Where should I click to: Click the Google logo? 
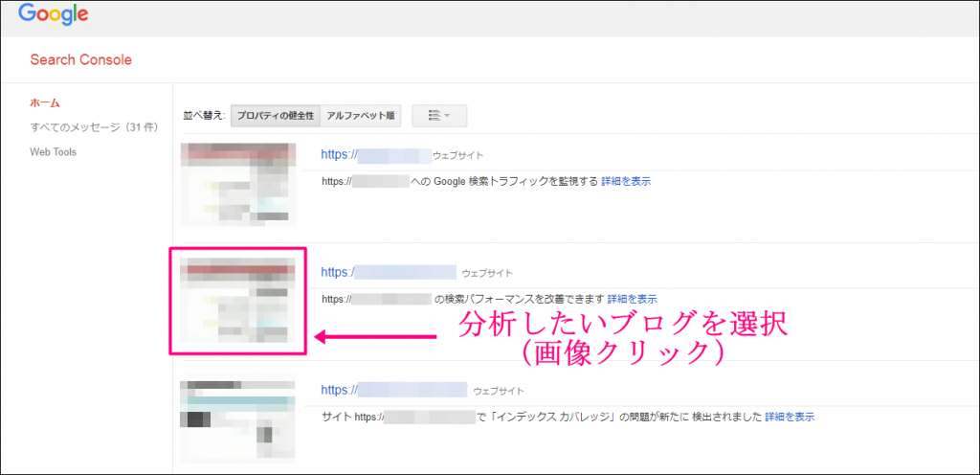pyautogui.click(x=54, y=15)
